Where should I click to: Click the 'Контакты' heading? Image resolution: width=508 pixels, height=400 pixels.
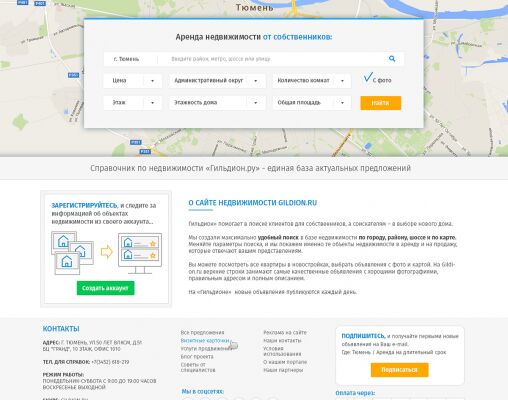coord(61,329)
